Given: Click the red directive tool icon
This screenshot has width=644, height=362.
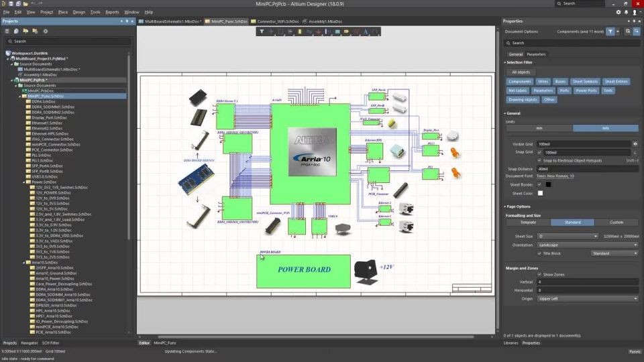Looking at the screenshot, I should tap(356, 32).
